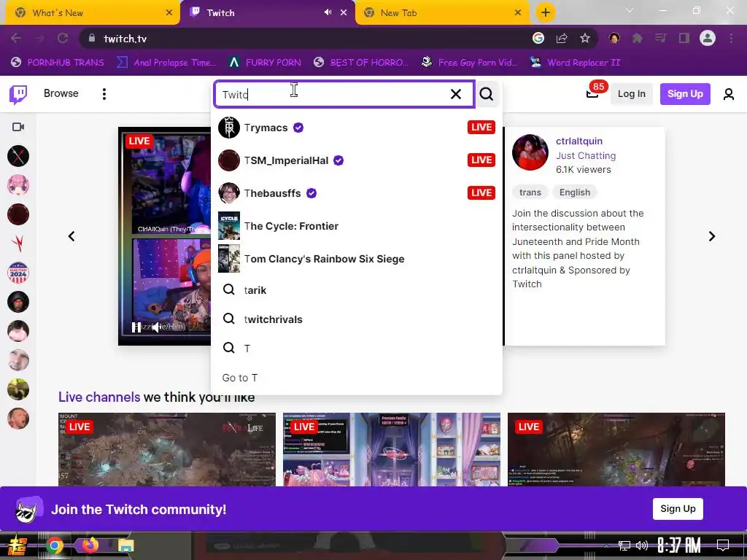Pick the single letter T search suggestion
This screenshot has width=747, height=560.
356,348
